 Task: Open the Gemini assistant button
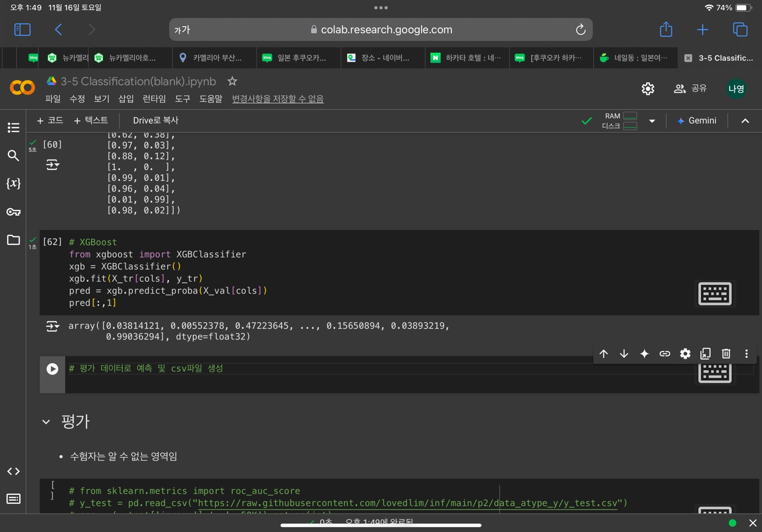[697, 121]
